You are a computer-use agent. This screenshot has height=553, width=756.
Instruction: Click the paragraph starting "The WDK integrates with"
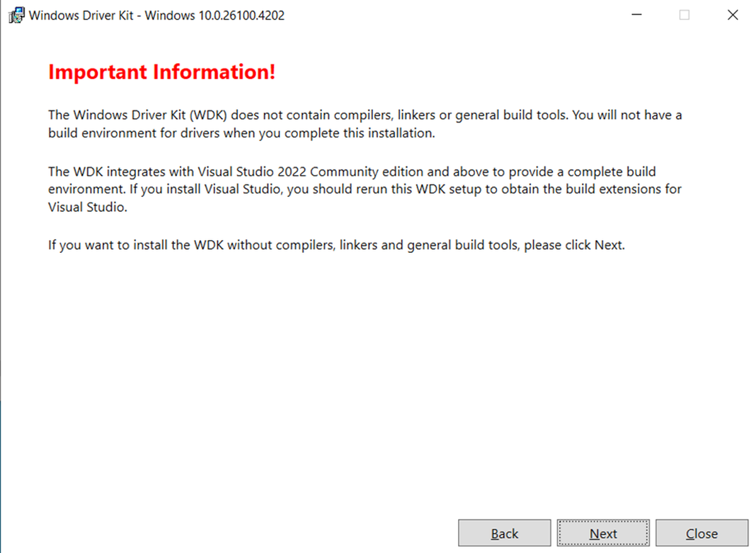point(365,189)
